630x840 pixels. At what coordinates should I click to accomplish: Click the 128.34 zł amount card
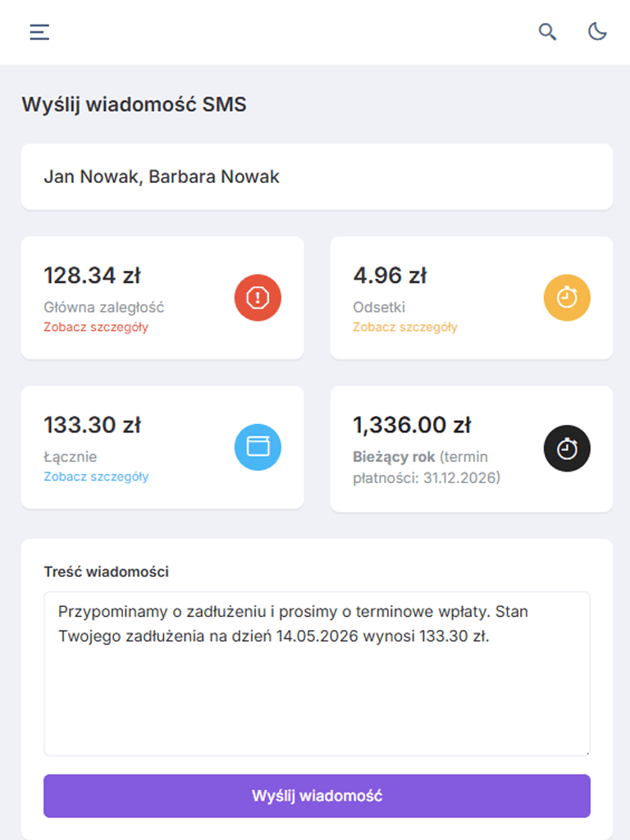(x=162, y=298)
